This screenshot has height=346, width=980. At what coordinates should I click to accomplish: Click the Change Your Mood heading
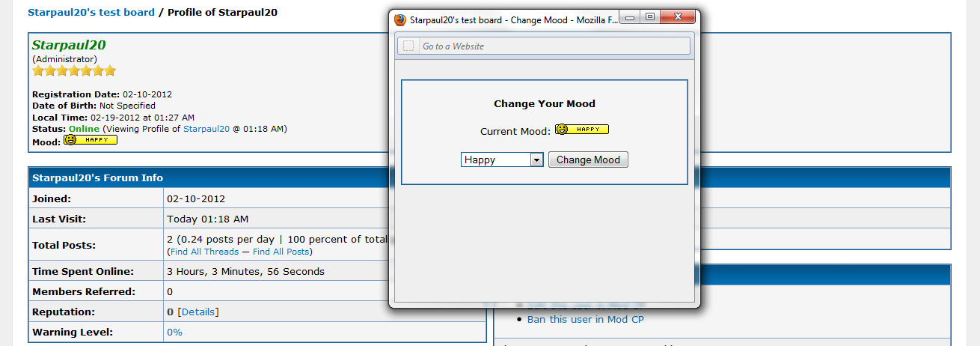tap(545, 104)
